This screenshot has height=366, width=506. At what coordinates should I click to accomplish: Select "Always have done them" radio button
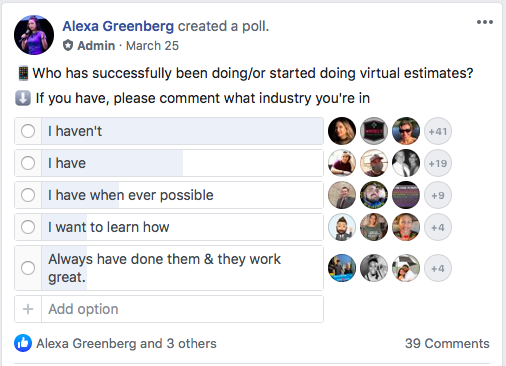28,268
